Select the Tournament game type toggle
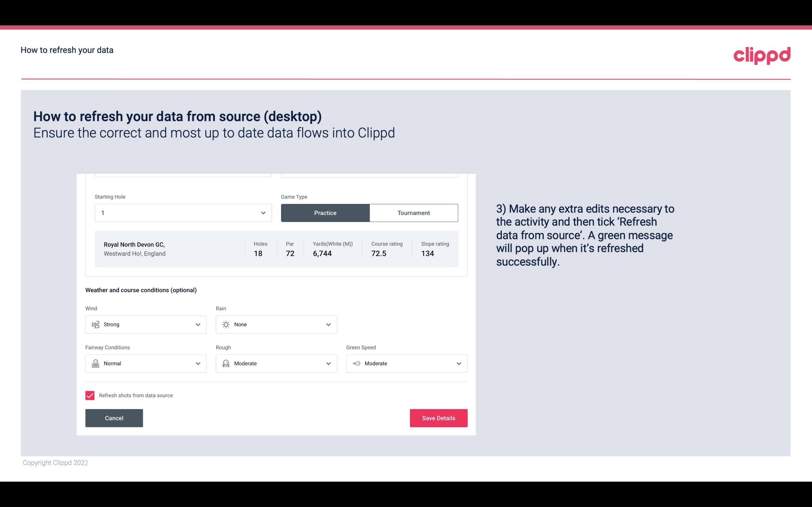 click(x=413, y=213)
